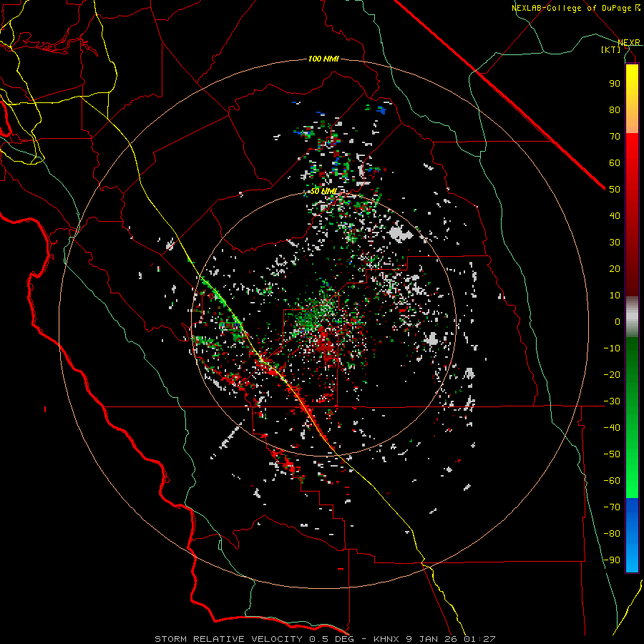Click the -40 value on velocity scale
The height and width of the screenshot is (644, 644).
612,428
